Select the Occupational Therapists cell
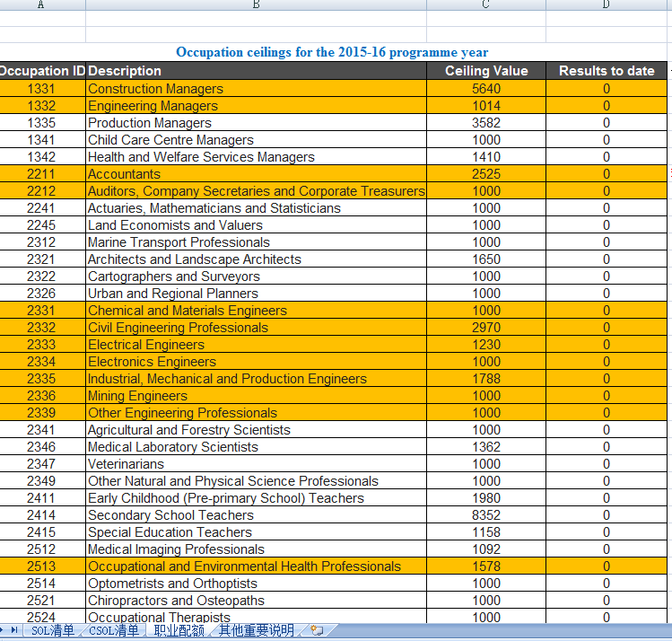Viewport: 672px width, 641px height. click(256, 617)
